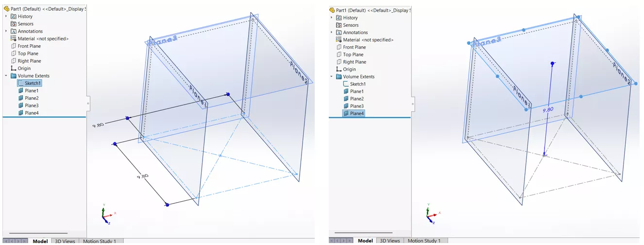Select 'Plane2' text in left screenshot tree
The image size is (644, 245).
point(32,98)
